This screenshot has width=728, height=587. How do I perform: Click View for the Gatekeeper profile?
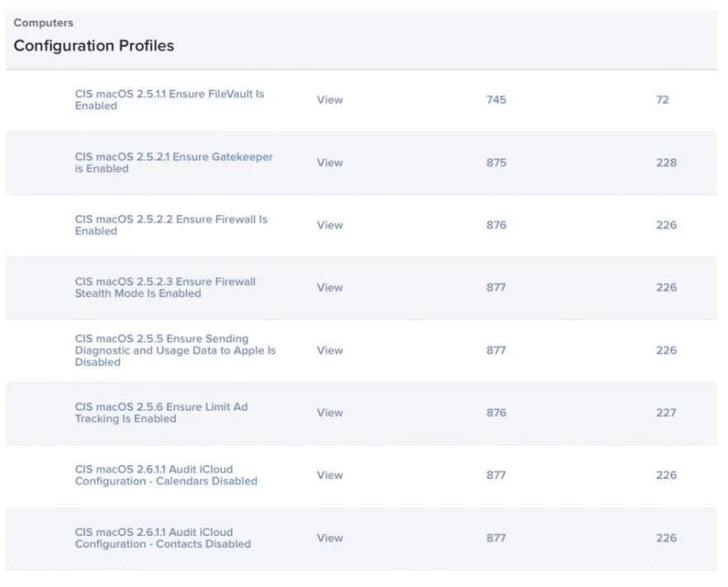[330, 162]
